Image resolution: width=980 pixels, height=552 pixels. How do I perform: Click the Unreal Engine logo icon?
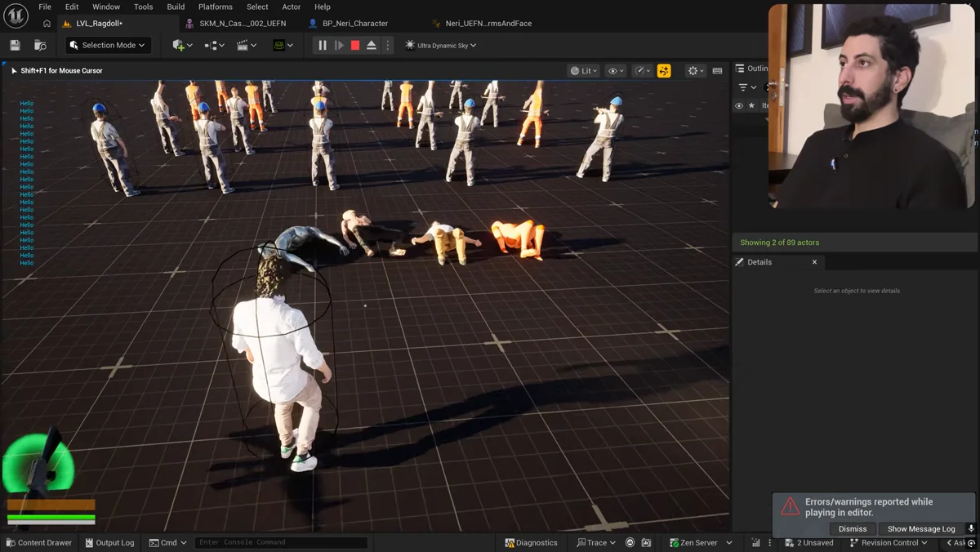coord(16,16)
